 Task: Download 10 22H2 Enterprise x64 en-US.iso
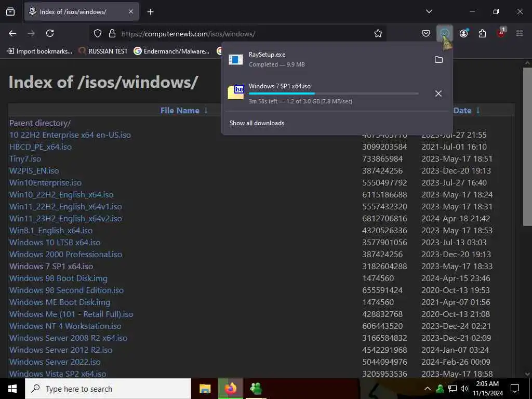(70, 135)
